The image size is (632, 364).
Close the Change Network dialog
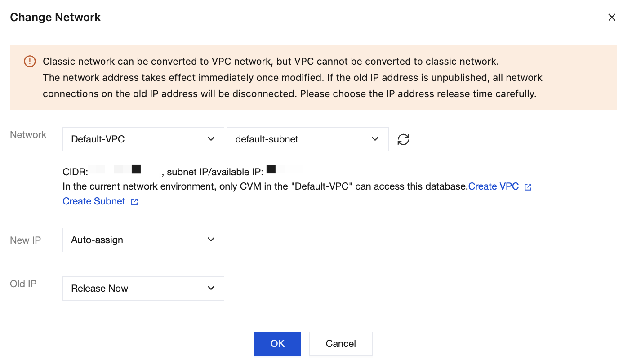point(611,18)
